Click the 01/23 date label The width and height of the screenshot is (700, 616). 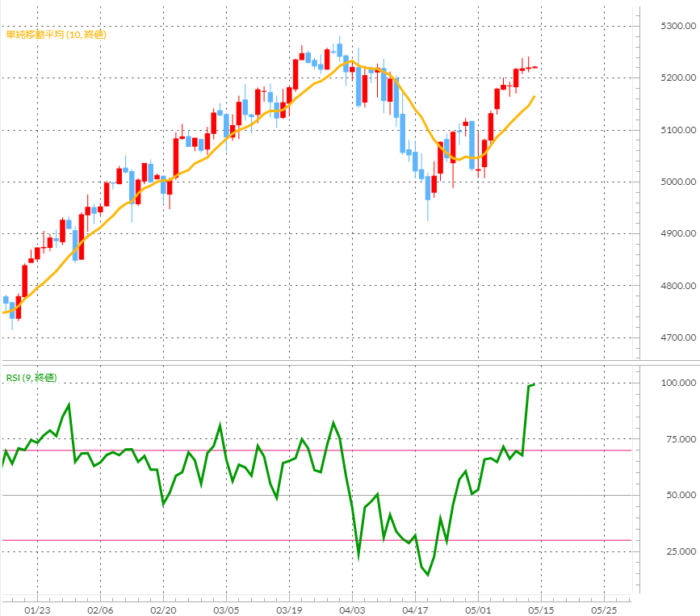[37, 610]
